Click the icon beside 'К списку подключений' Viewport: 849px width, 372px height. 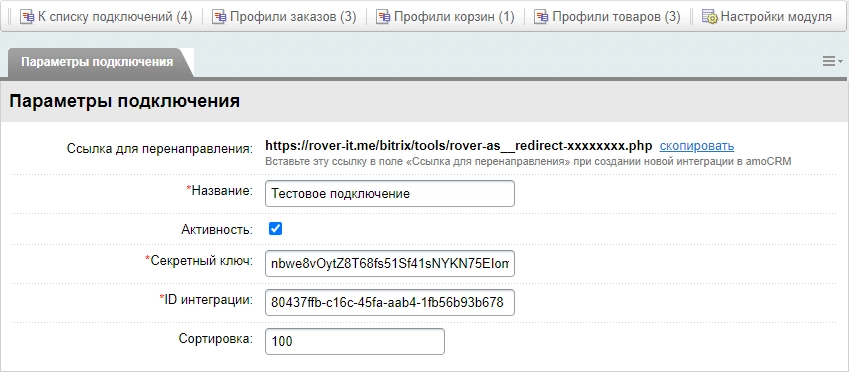point(27,17)
